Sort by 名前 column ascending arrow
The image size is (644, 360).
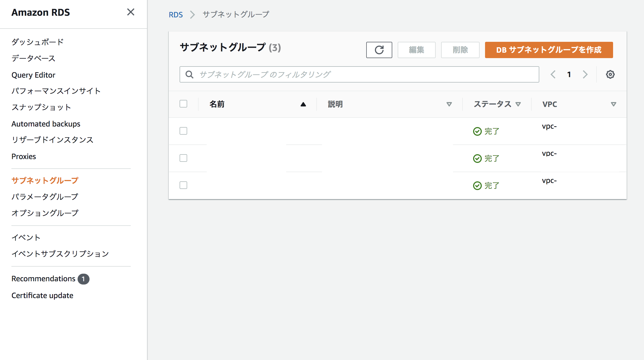[303, 104]
